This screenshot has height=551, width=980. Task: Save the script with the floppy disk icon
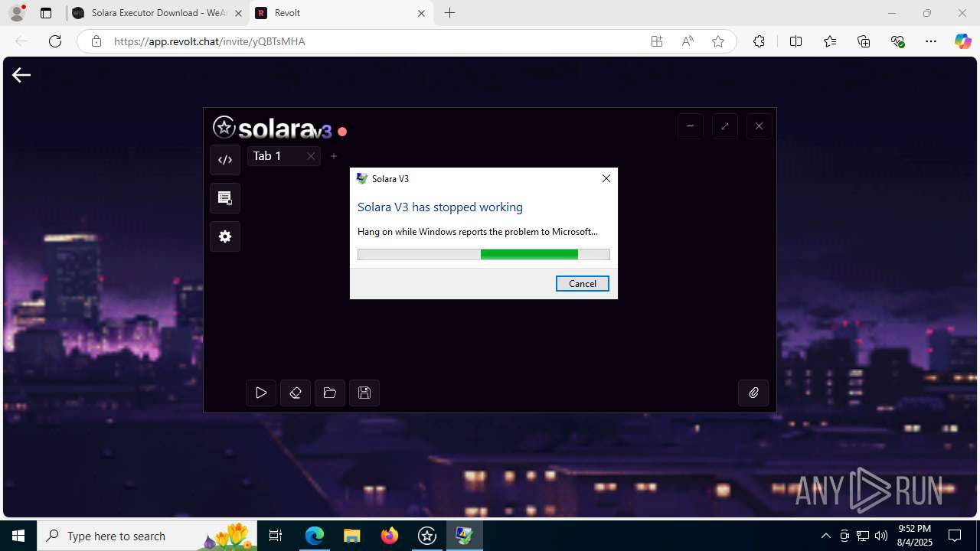(364, 393)
